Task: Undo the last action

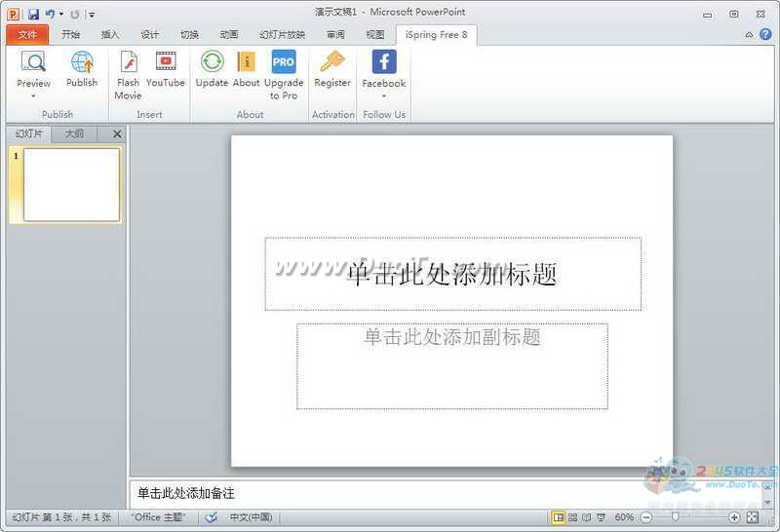Action: [51, 14]
